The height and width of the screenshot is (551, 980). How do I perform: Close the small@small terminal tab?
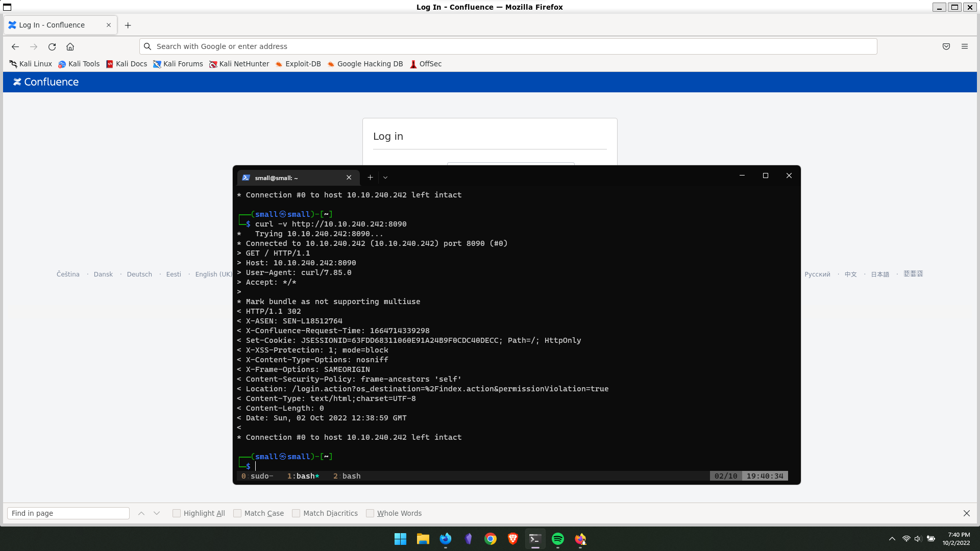349,178
